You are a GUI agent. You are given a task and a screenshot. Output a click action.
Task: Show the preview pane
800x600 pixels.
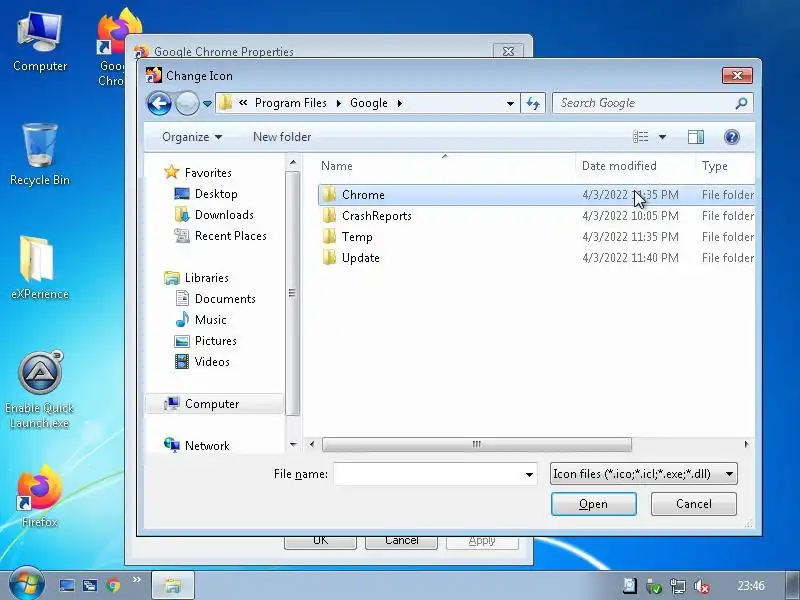pos(696,137)
